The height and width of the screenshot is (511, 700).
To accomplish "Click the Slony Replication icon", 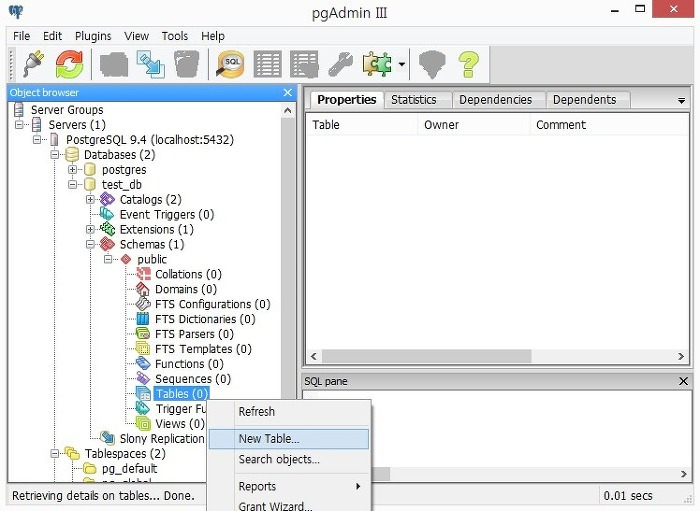I will pyautogui.click(x=108, y=438).
